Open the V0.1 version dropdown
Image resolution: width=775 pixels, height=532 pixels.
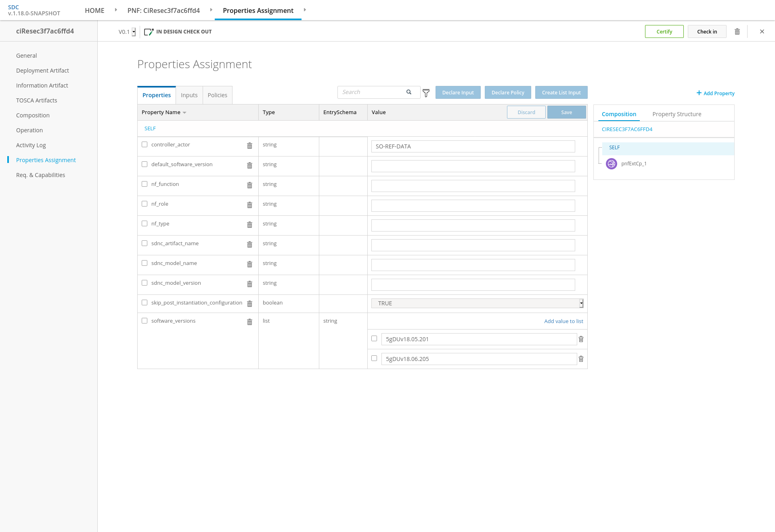[134, 32]
